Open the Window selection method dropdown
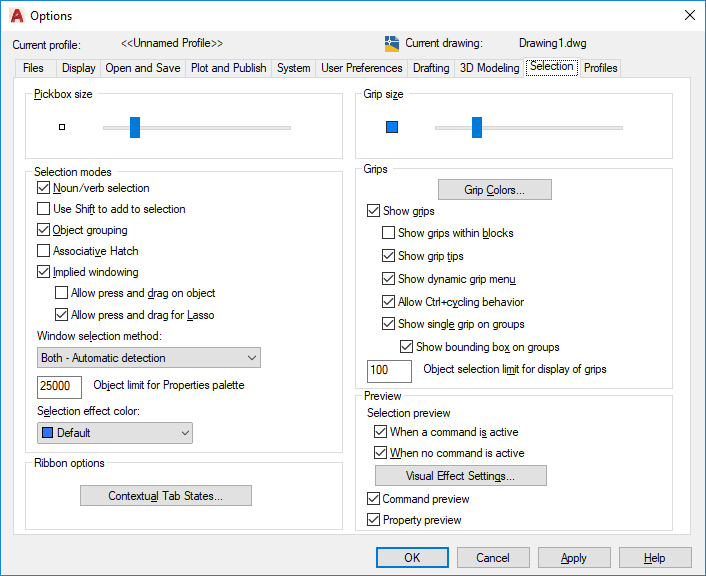The height and width of the screenshot is (576, 706). click(149, 358)
